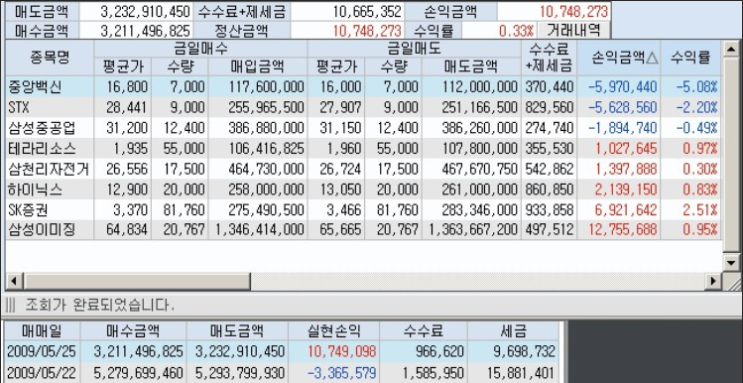Click realized profit 10,749,098

click(x=342, y=351)
